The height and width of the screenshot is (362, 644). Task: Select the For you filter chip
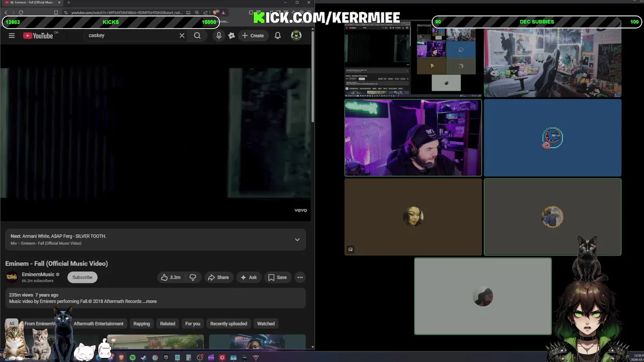point(193,324)
